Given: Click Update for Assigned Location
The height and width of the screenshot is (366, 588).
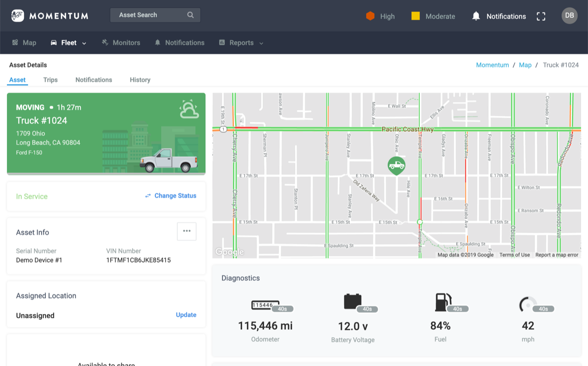Looking at the screenshot, I should pyautogui.click(x=186, y=315).
